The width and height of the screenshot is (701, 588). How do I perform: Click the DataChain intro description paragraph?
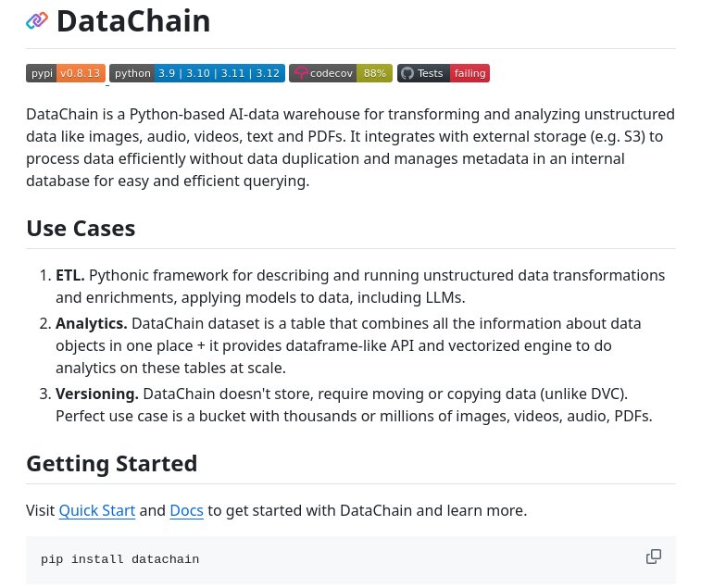tap(350, 147)
